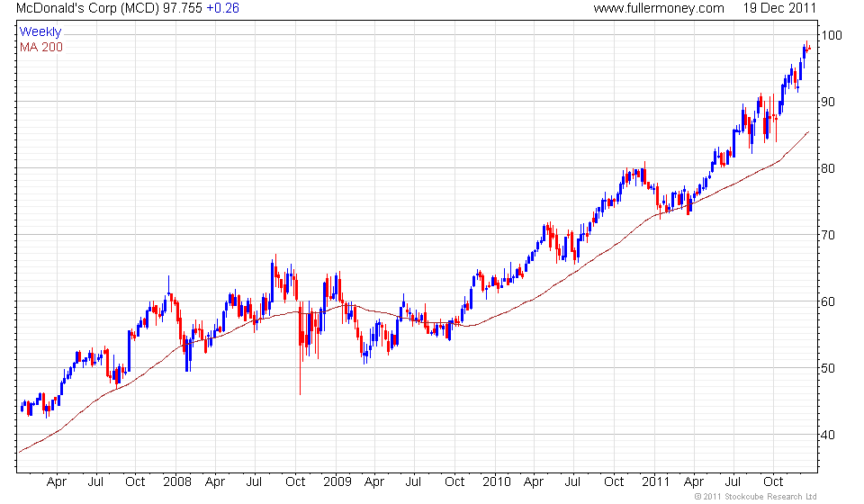Click the latest candlestick near 98 at chart's right end
Screen dimensions: 864x504
pos(808,49)
